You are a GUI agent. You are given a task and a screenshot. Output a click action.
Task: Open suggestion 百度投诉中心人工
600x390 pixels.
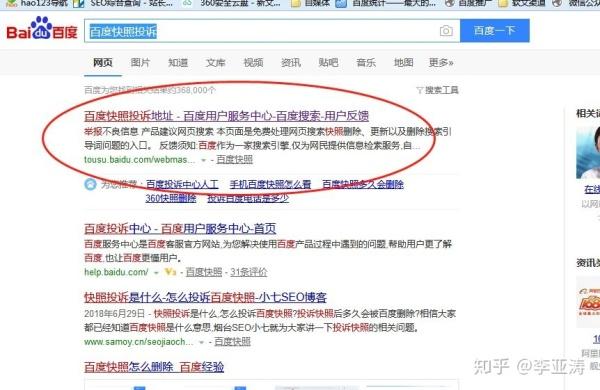tap(182, 184)
